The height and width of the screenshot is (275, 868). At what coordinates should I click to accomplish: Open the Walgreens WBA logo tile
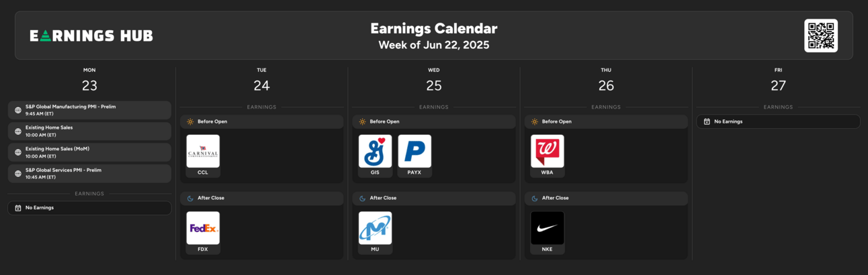pyautogui.click(x=548, y=151)
